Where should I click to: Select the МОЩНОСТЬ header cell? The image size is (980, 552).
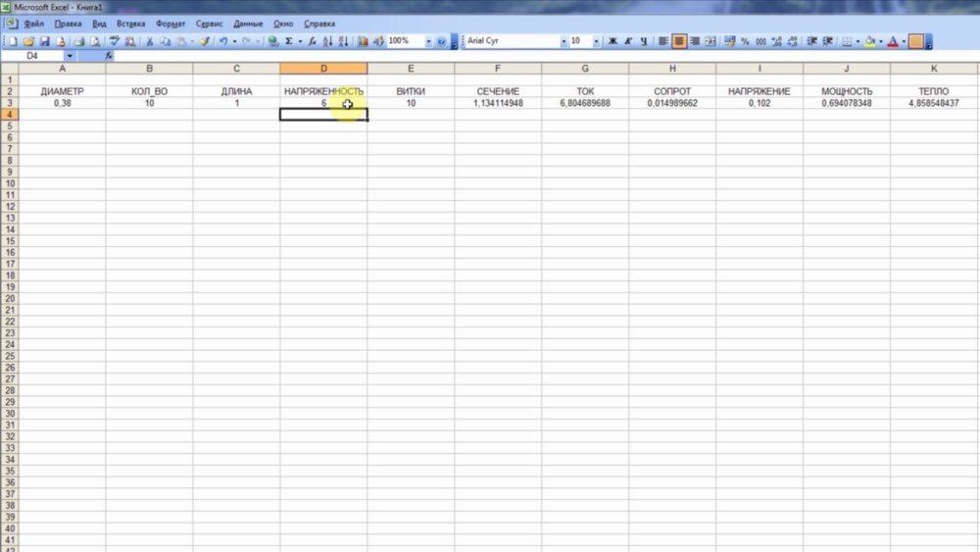pos(847,91)
